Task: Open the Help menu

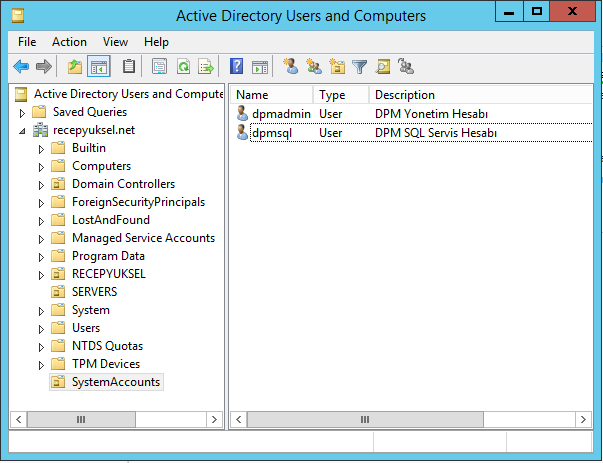Action: (x=156, y=42)
